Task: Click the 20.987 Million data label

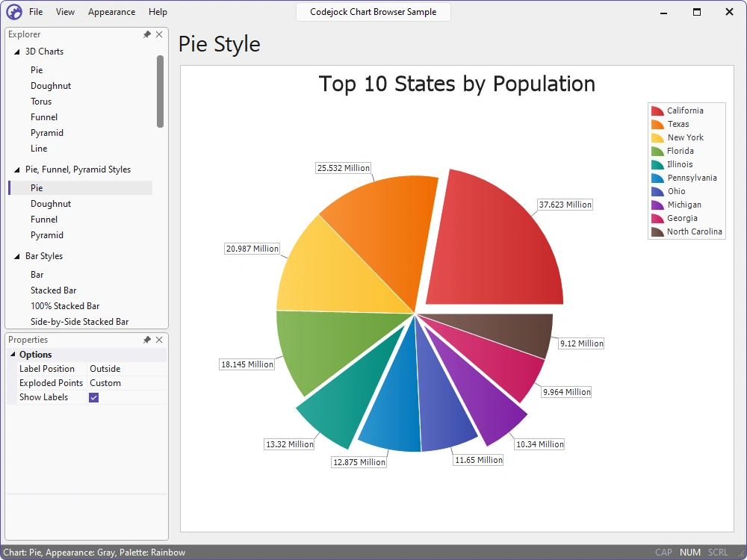Action: pyautogui.click(x=252, y=249)
